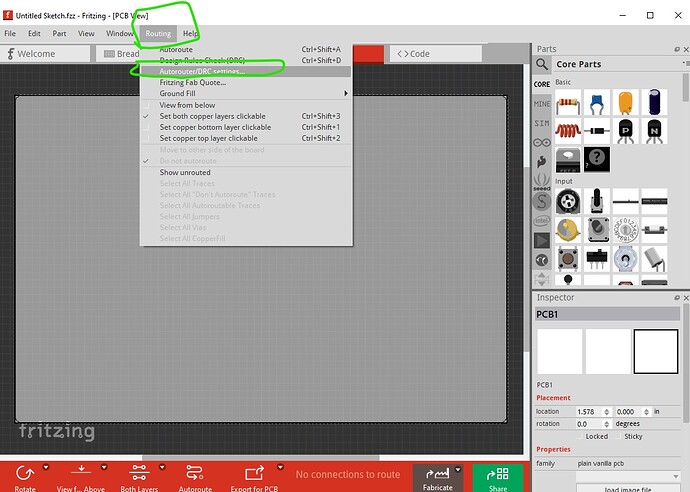Open the SIM parts bin

[542, 123]
